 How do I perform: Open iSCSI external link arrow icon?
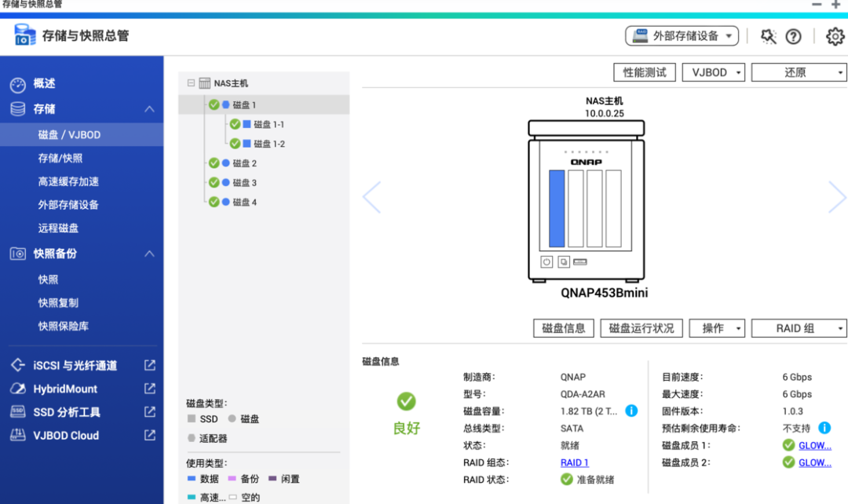[150, 365]
